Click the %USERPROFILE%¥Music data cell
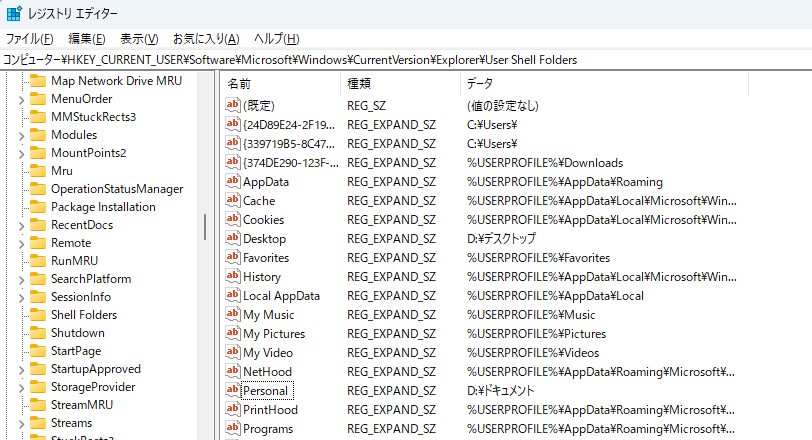This screenshot has width=812, height=440. [531, 315]
